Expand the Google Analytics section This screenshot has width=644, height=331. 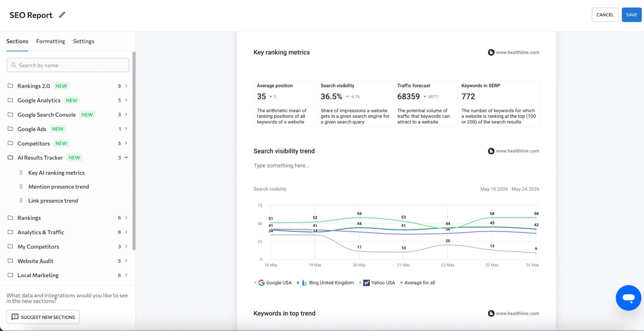(126, 100)
